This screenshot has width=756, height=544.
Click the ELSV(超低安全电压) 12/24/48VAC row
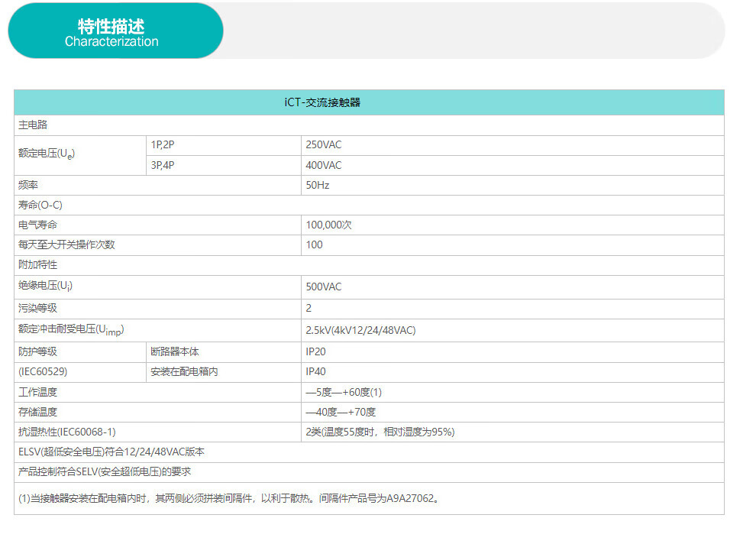click(x=369, y=452)
